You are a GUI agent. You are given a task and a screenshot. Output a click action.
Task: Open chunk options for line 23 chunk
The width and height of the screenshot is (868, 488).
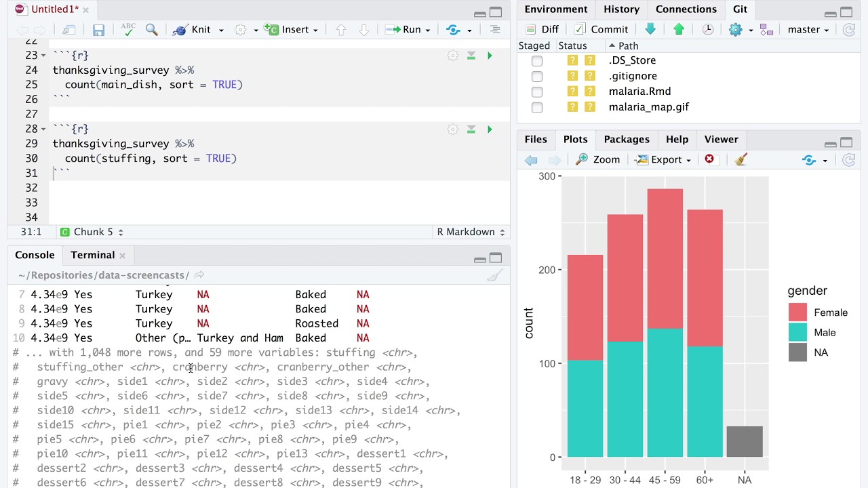[453, 56]
